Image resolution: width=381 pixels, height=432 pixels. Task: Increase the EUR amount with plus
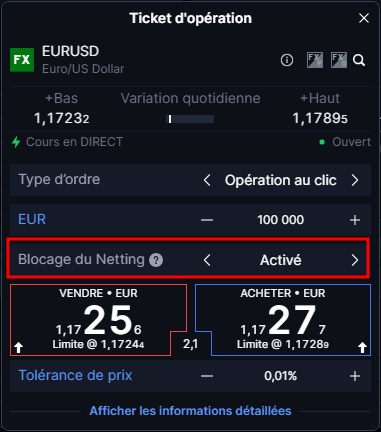point(355,220)
